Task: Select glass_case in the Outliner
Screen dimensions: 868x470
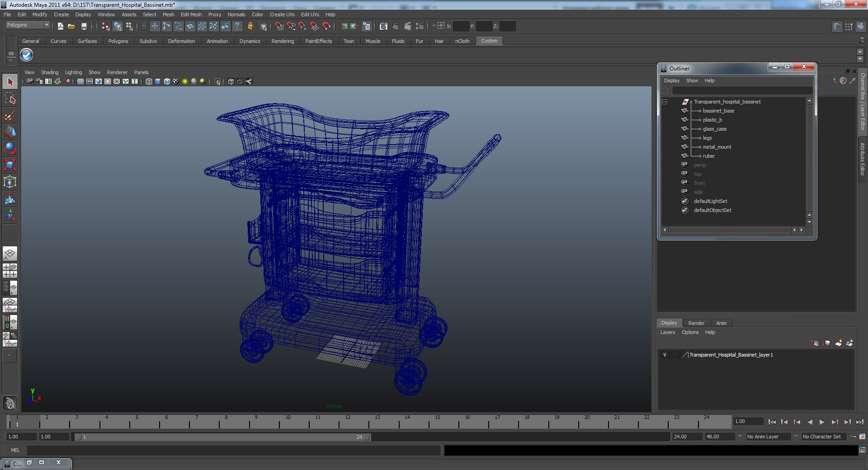Action: 714,129
